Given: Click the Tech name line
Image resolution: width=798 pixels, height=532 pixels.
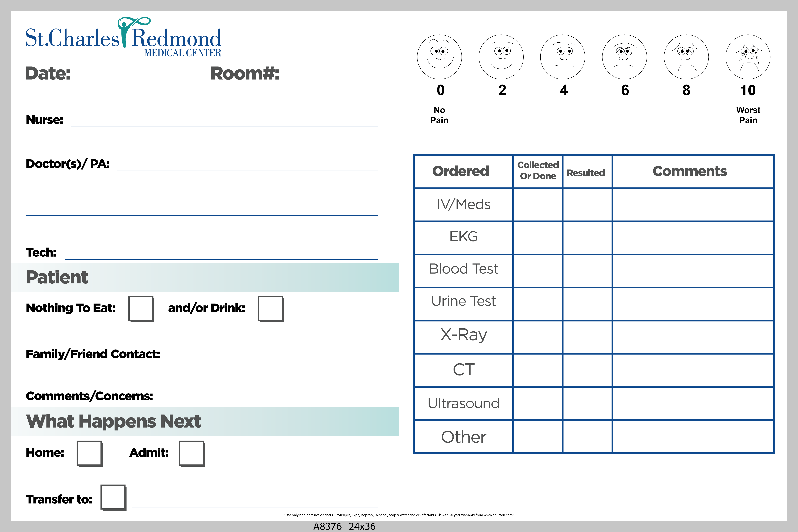Looking at the screenshot, I should (x=221, y=259).
